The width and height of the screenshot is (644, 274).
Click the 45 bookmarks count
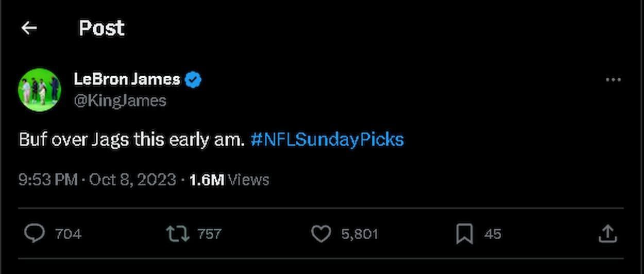pos(493,234)
